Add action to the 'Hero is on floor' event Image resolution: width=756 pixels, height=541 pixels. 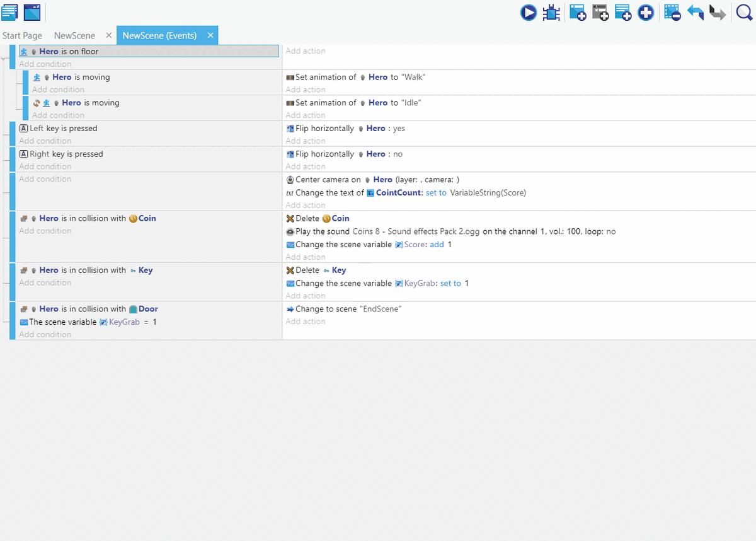(x=306, y=51)
